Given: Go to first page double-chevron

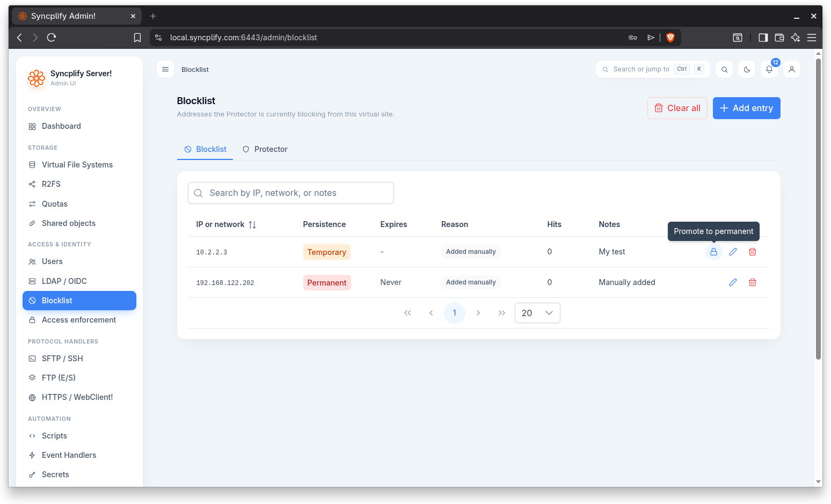Looking at the screenshot, I should coord(407,313).
